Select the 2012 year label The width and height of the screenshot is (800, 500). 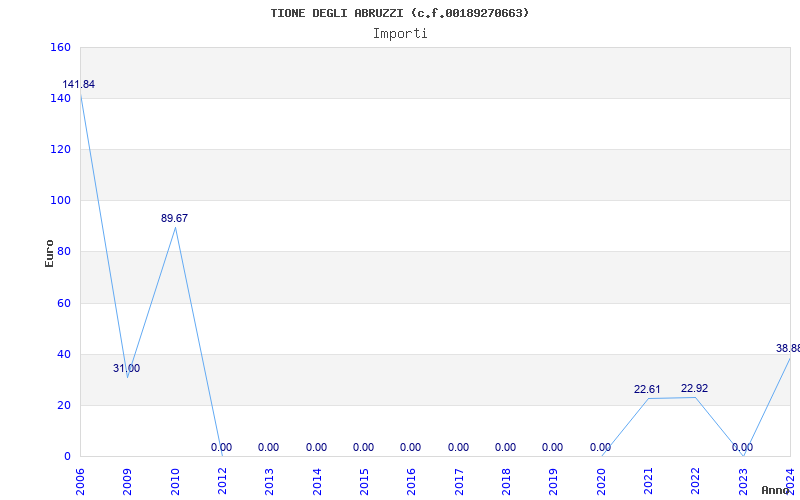(x=222, y=482)
